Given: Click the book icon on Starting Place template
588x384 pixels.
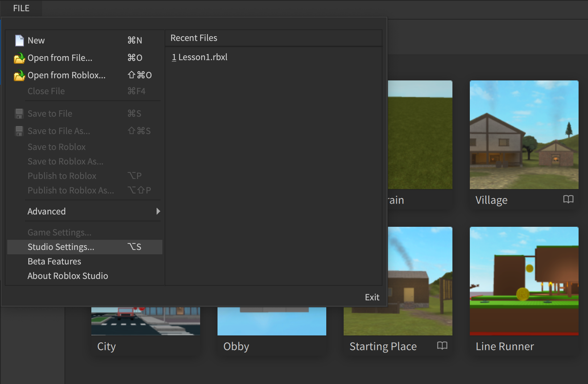Looking at the screenshot, I should pos(442,346).
